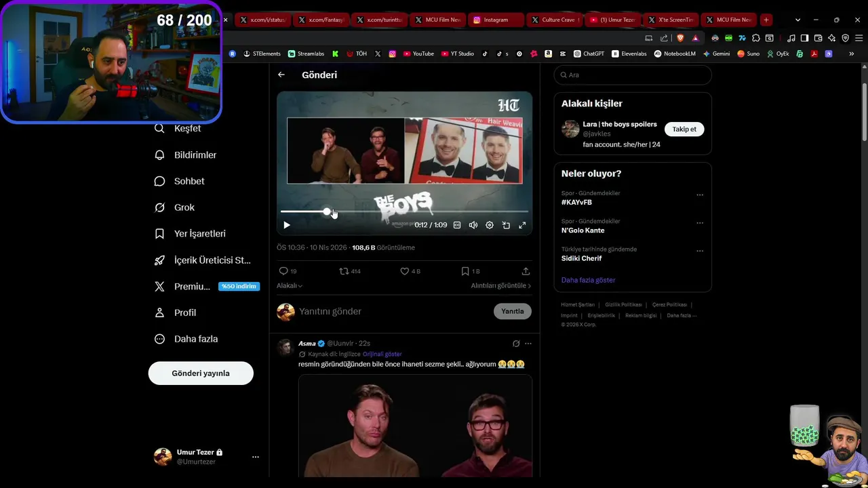The width and height of the screenshot is (868, 488).
Task: Reply to the post via comment icon
Action: point(283,271)
